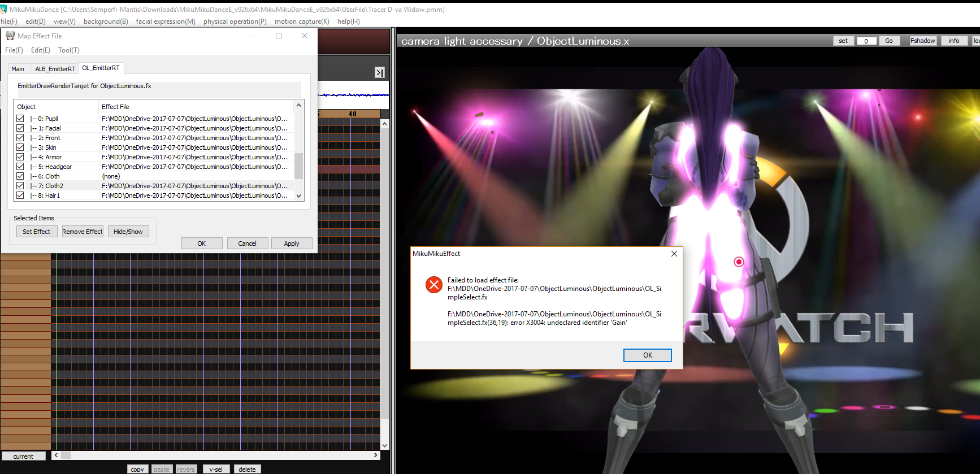Open File(F) menu in Map Effect File window
The image size is (980, 474).
tap(14, 50)
